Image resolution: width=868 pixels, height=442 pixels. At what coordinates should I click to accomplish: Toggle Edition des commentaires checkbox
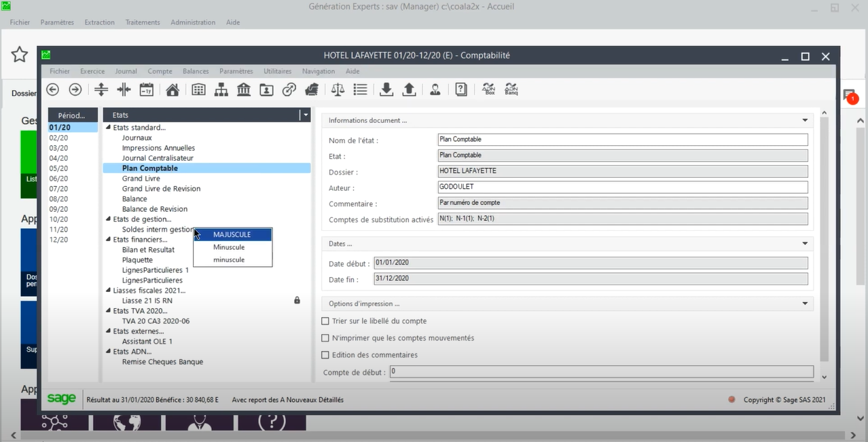tap(325, 355)
